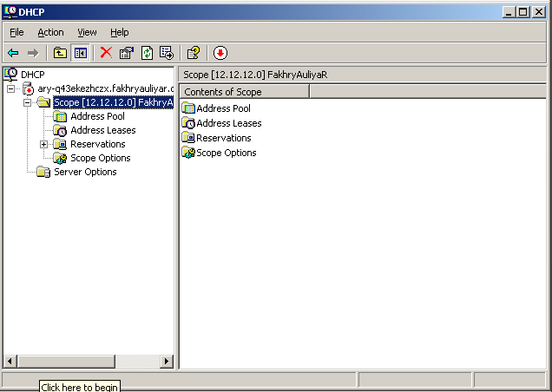The height and width of the screenshot is (392, 552).
Task: Click the green Refresh icon
Action: point(147,53)
